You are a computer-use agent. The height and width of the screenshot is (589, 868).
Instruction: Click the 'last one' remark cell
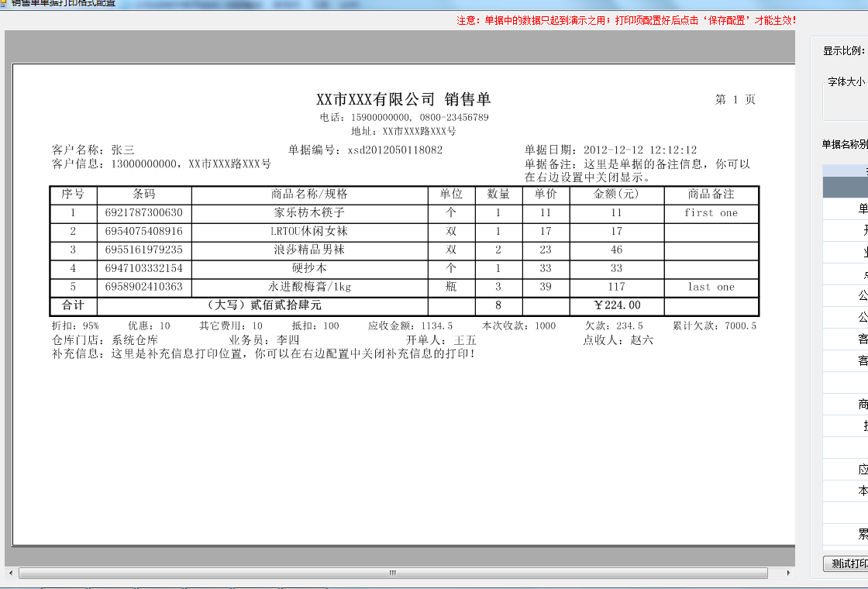pos(711,287)
